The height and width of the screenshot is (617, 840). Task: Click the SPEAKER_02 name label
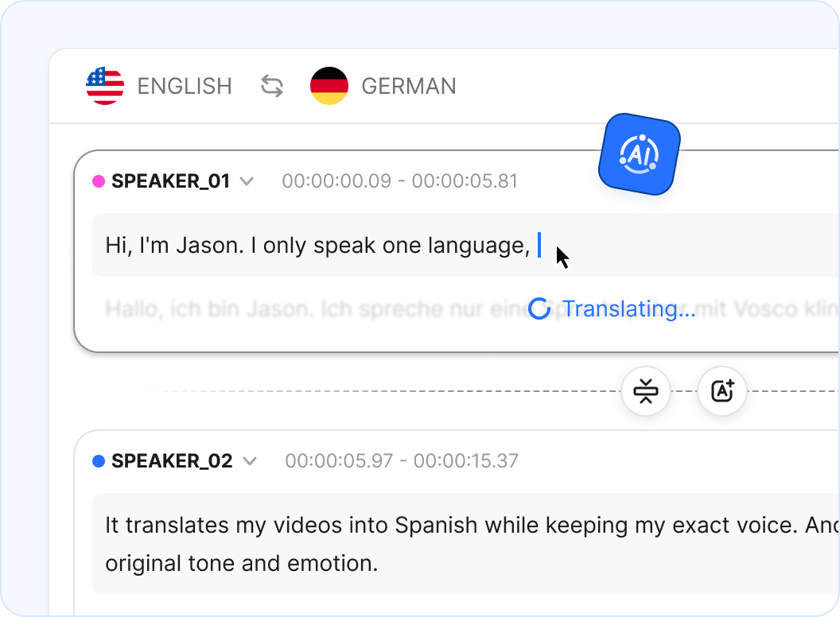(172, 460)
